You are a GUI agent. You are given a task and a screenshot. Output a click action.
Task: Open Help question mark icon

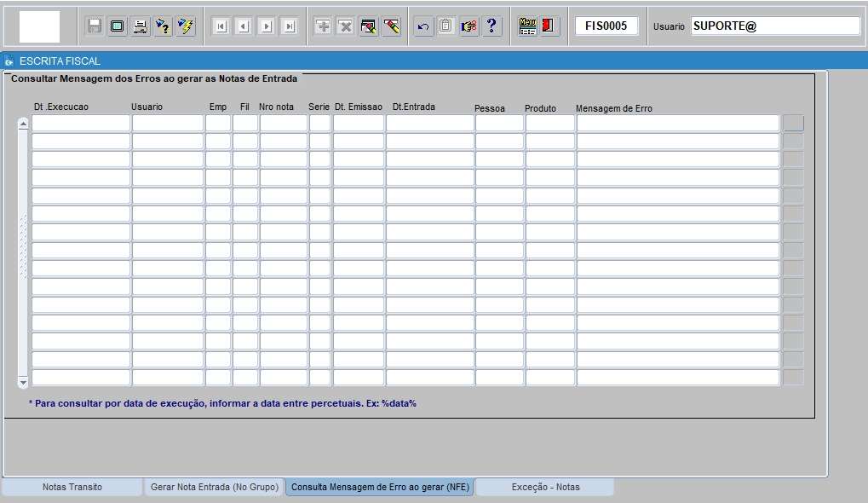point(491,26)
